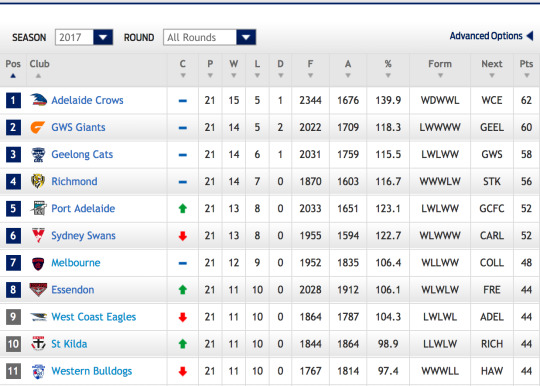This screenshot has width=540, height=386.
Task: Open St Kilda club link
Action: pyautogui.click(x=69, y=344)
